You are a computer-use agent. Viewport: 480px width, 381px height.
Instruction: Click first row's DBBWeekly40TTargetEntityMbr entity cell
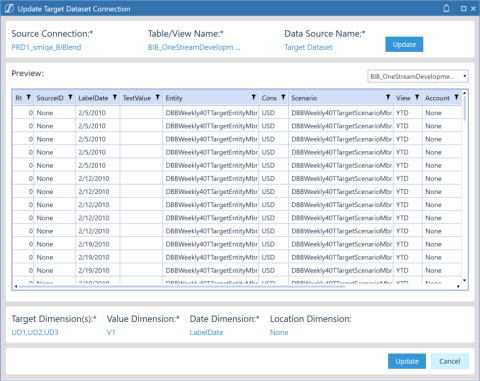[x=211, y=113]
